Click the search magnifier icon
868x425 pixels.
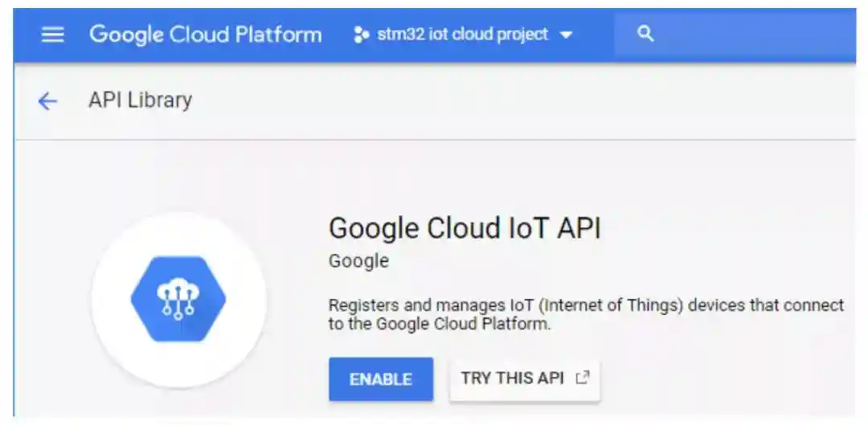tap(645, 34)
